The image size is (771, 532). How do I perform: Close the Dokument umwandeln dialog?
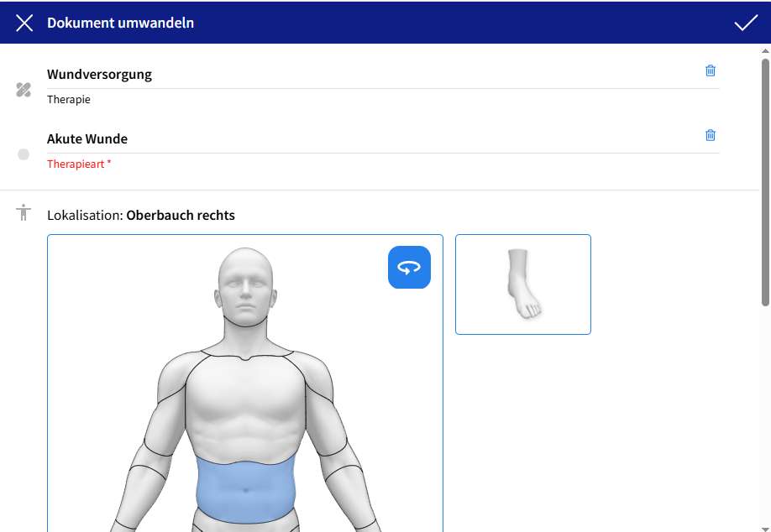(x=24, y=23)
